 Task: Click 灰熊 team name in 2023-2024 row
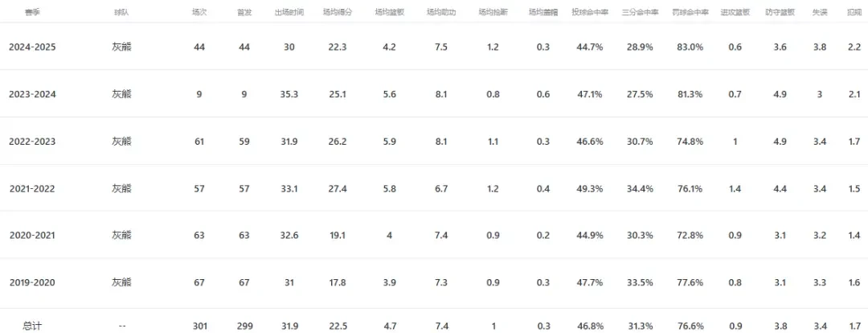121,94
